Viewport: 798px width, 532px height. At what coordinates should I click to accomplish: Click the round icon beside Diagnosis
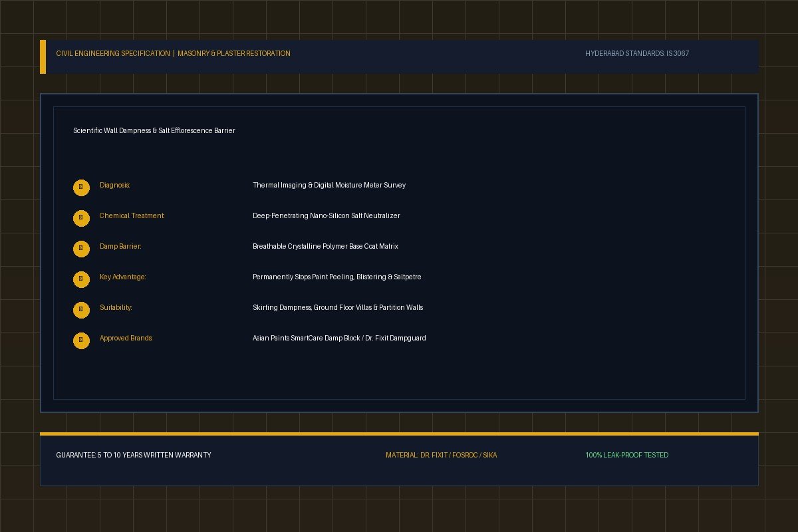click(x=81, y=188)
